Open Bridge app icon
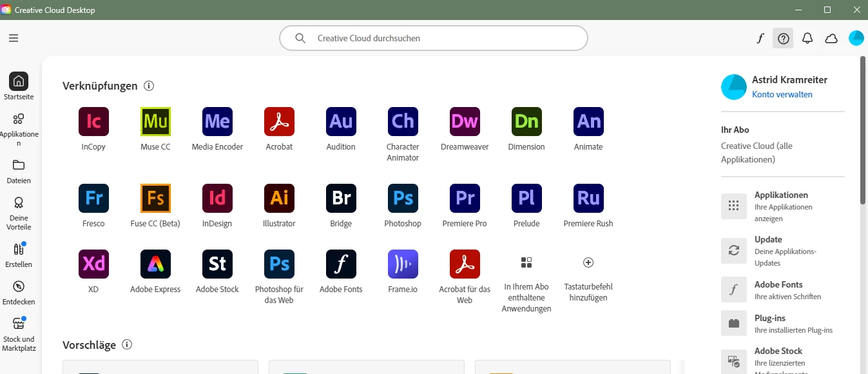 [341, 198]
